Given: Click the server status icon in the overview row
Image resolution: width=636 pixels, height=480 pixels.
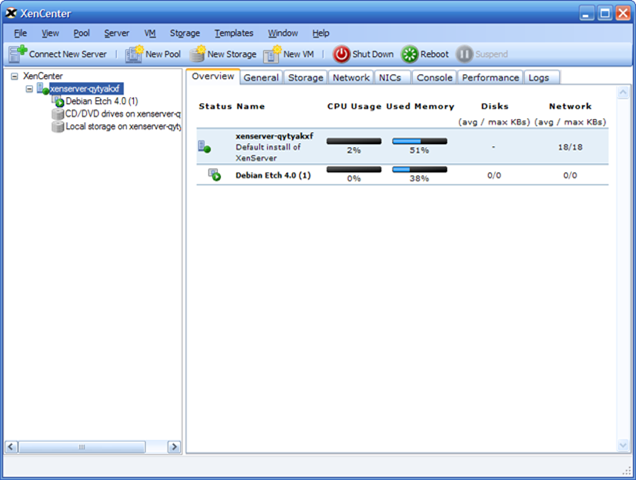Looking at the screenshot, I should click(205, 147).
